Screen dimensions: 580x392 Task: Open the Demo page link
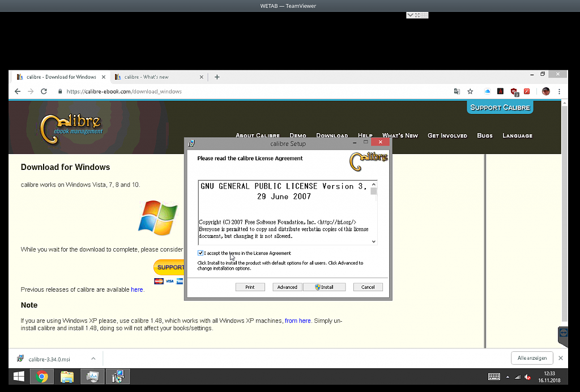[x=298, y=136]
